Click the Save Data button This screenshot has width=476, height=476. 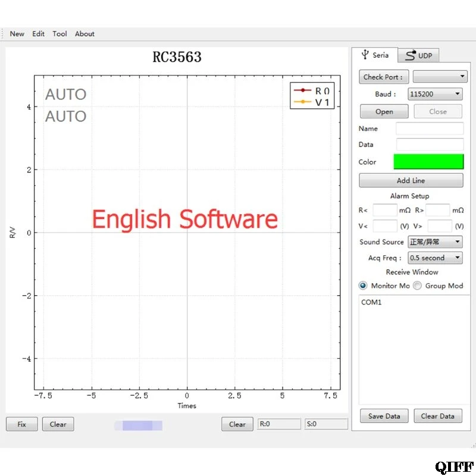tap(384, 416)
